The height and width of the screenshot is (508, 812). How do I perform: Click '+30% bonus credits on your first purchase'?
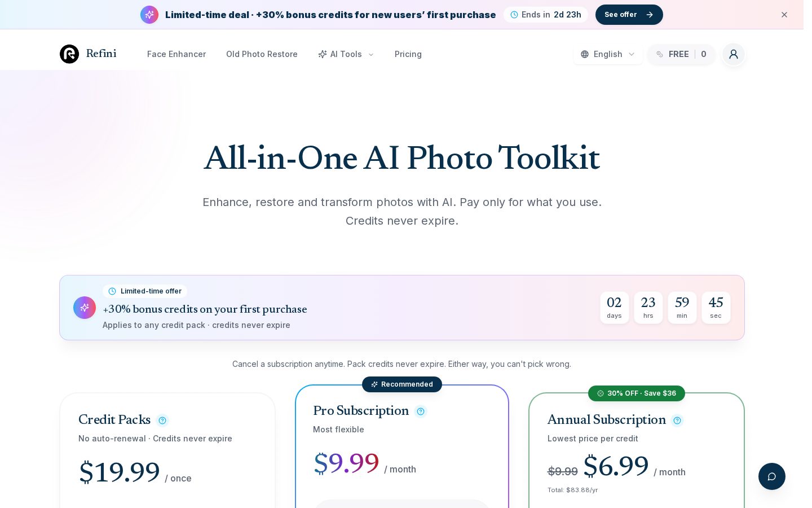click(x=205, y=309)
